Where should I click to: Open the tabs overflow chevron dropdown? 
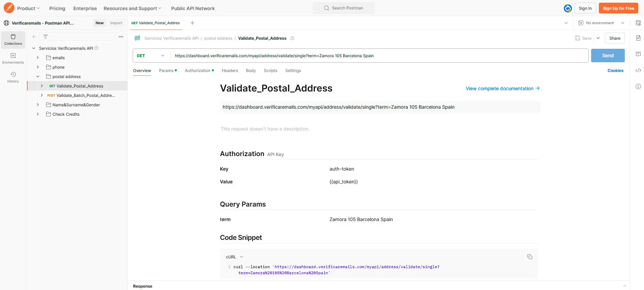tap(566, 23)
